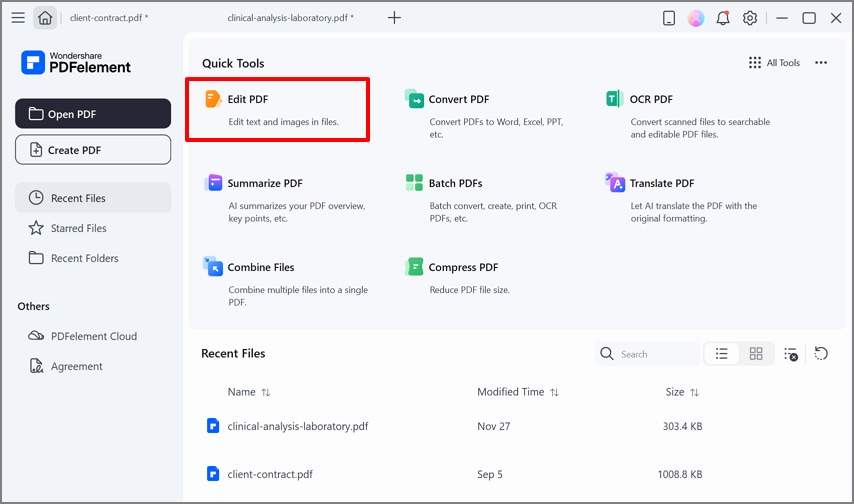This screenshot has width=854, height=504.
Task: Click the search magnifier icon
Action: [607, 354]
